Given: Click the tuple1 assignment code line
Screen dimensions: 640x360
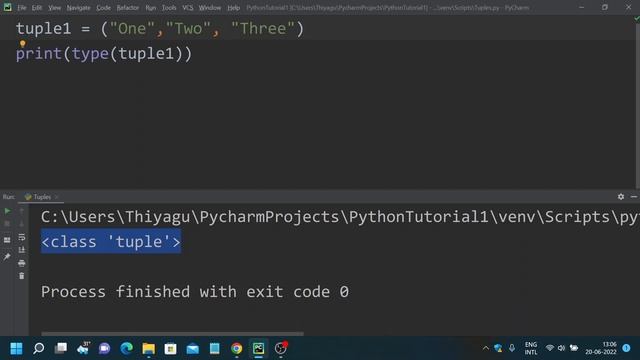Looking at the screenshot, I should pos(160,29).
